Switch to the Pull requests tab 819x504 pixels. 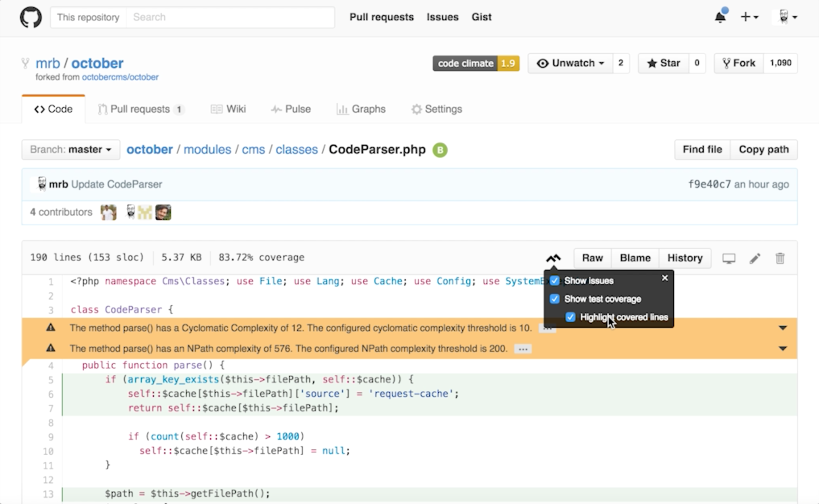point(140,109)
